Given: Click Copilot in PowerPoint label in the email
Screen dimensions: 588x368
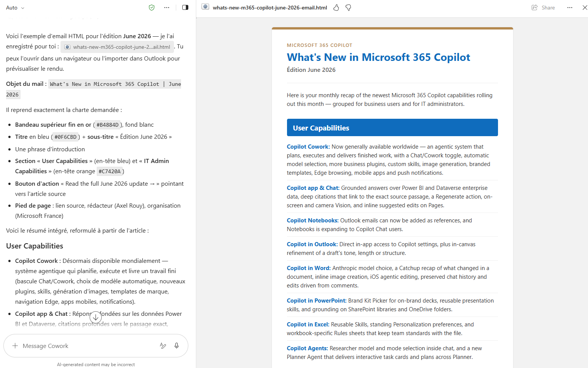Looking at the screenshot, I should tap(316, 301).
